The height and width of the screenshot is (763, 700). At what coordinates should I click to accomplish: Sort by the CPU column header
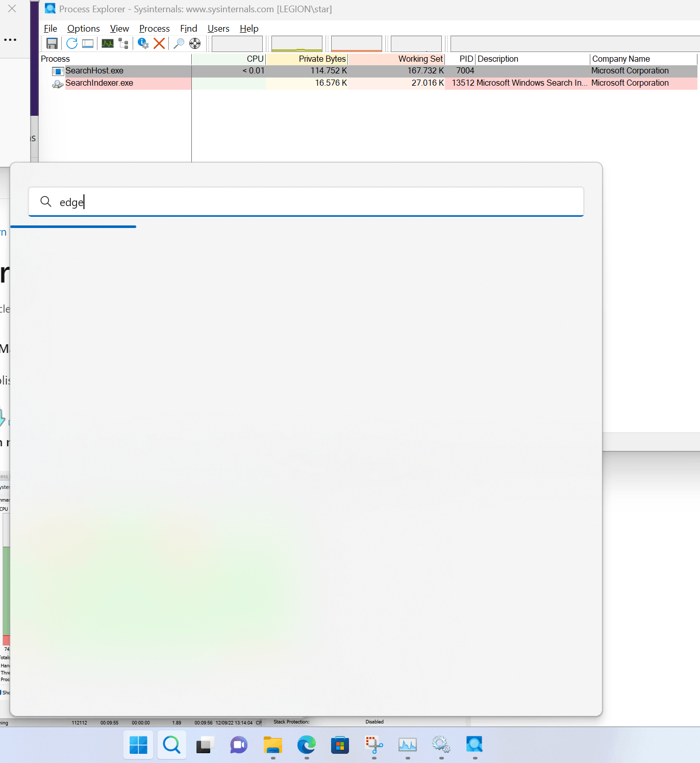point(229,59)
